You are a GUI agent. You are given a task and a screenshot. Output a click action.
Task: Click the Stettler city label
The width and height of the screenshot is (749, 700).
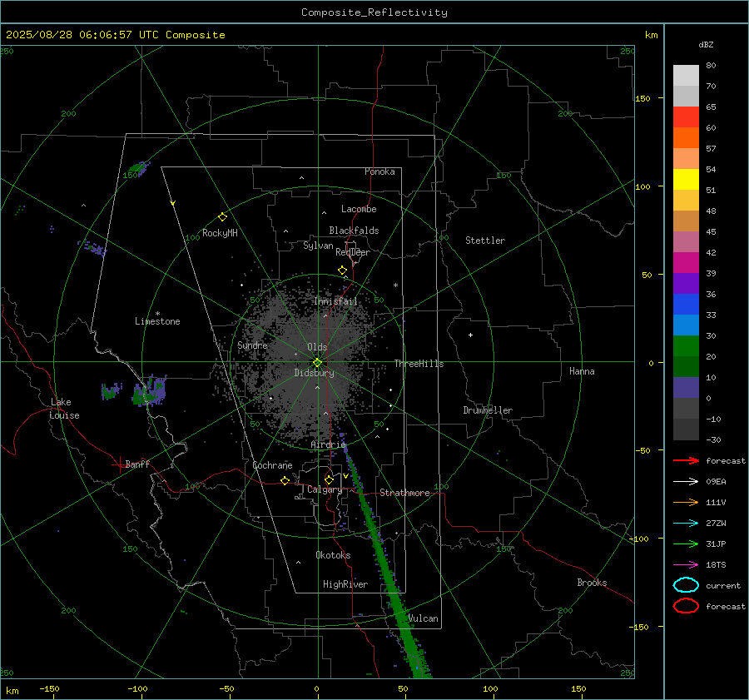coord(485,241)
